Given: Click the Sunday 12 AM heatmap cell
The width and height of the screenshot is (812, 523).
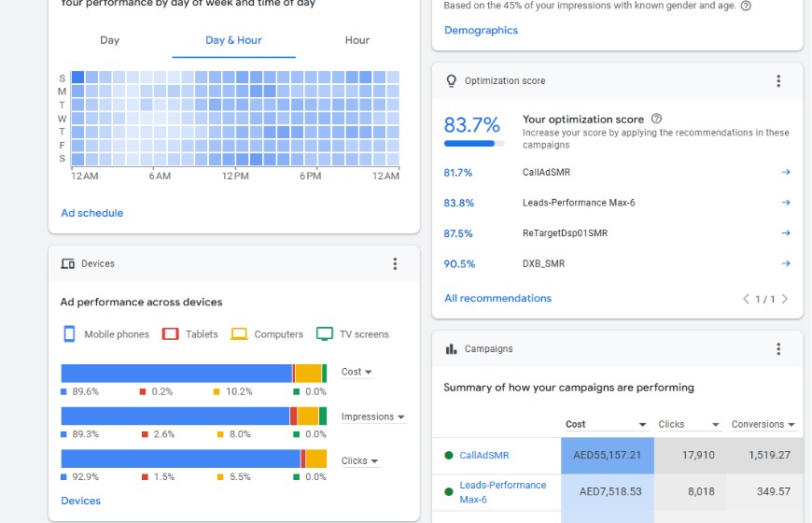Looking at the screenshot, I should (x=78, y=78).
